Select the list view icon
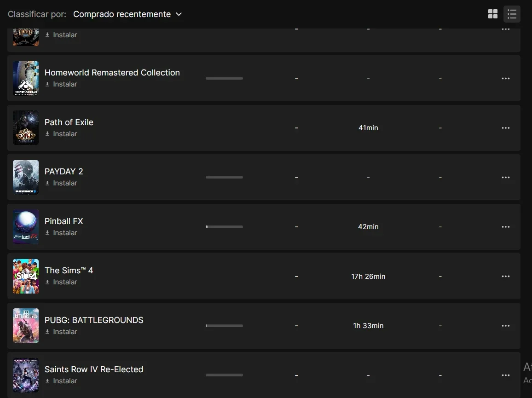Screen dimensions: 532x398 click(512, 14)
